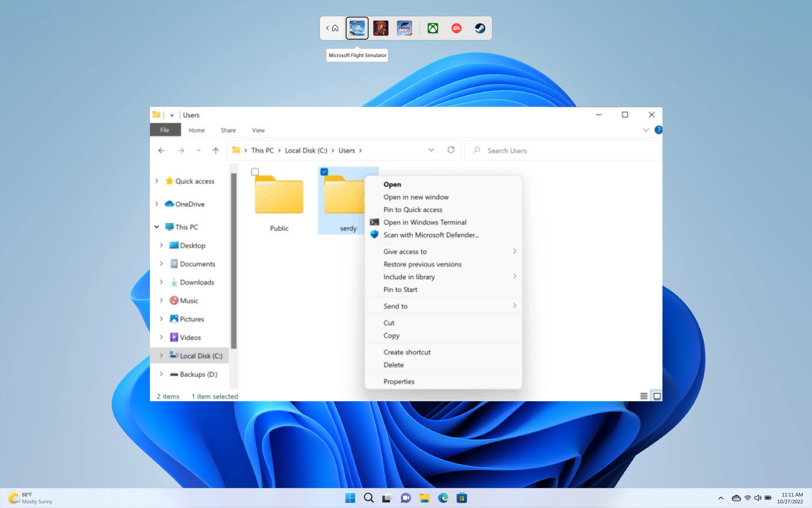Click the Properties context menu button
Viewport: 812px width, 508px height.
pyautogui.click(x=398, y=381)
